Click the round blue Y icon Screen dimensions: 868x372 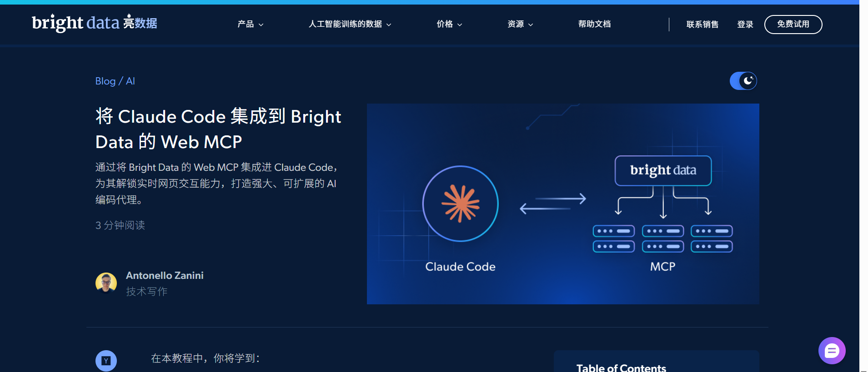coord(106,361)
